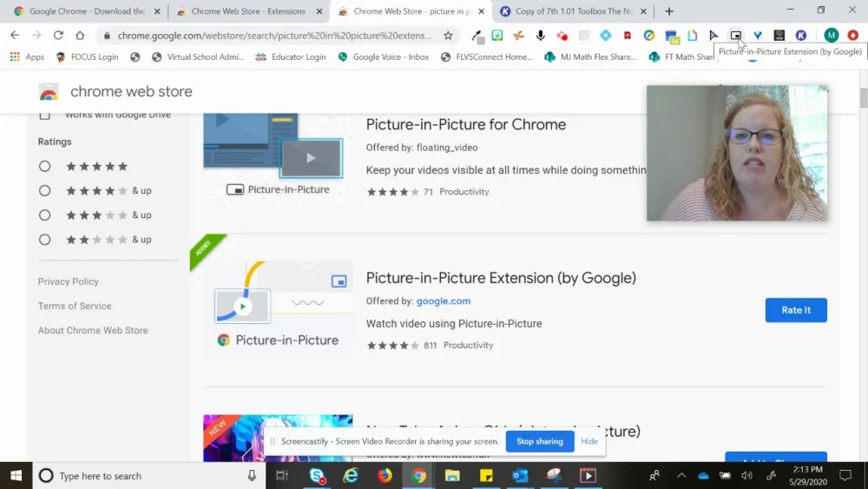Click the Picture-in-Picture extension toolbar icon
This screenshot has width=868, height=489.
[735, 36]
